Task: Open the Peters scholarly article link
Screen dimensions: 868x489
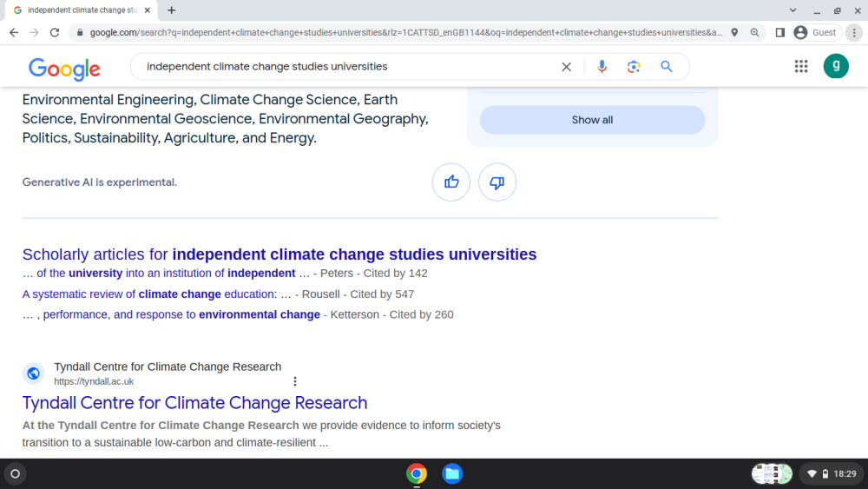Action: 166,273
